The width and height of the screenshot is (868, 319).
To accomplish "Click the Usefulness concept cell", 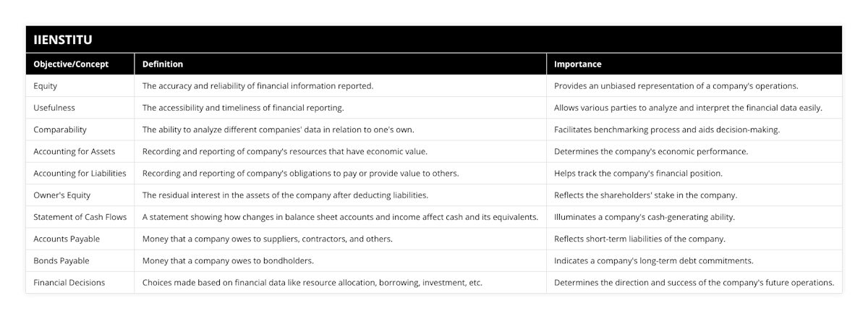I will [x=54, y=108].
